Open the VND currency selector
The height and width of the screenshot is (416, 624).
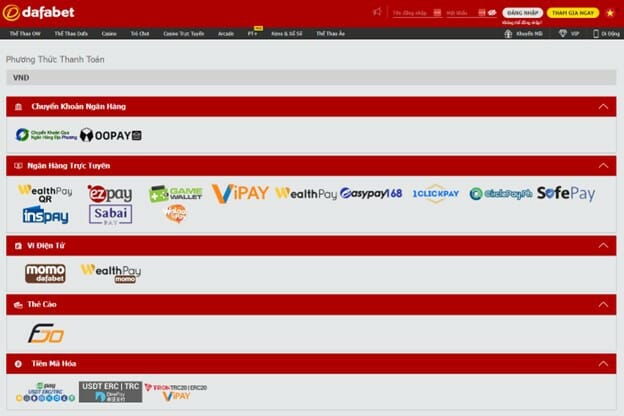[311, 77]
